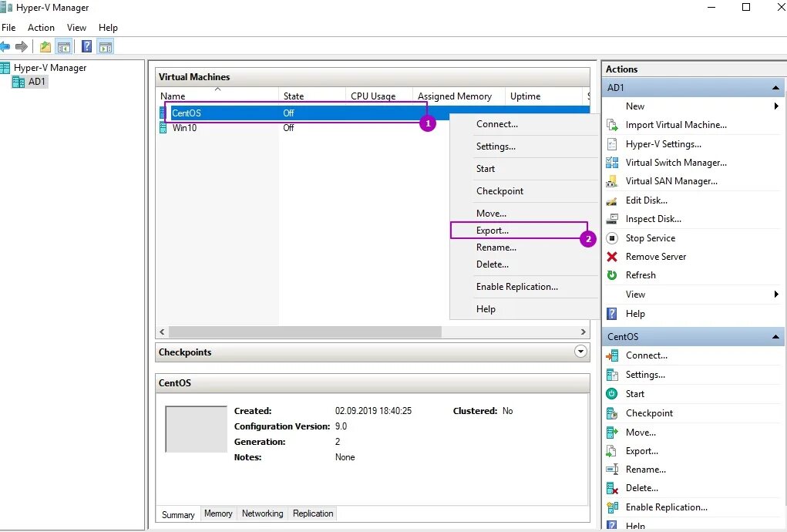This screenshot has width=787, height=532.
Task: Open the View menu in menu bar
Action: (x=77, y=28)
